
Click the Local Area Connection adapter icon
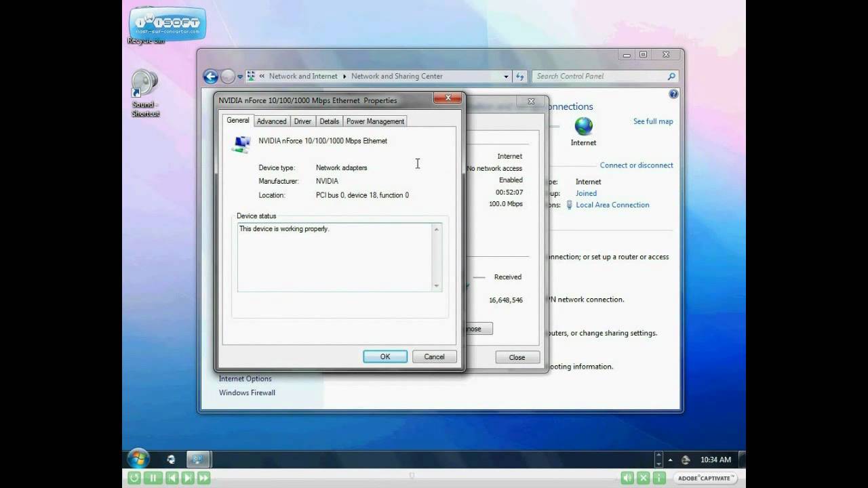click(569, 205)
